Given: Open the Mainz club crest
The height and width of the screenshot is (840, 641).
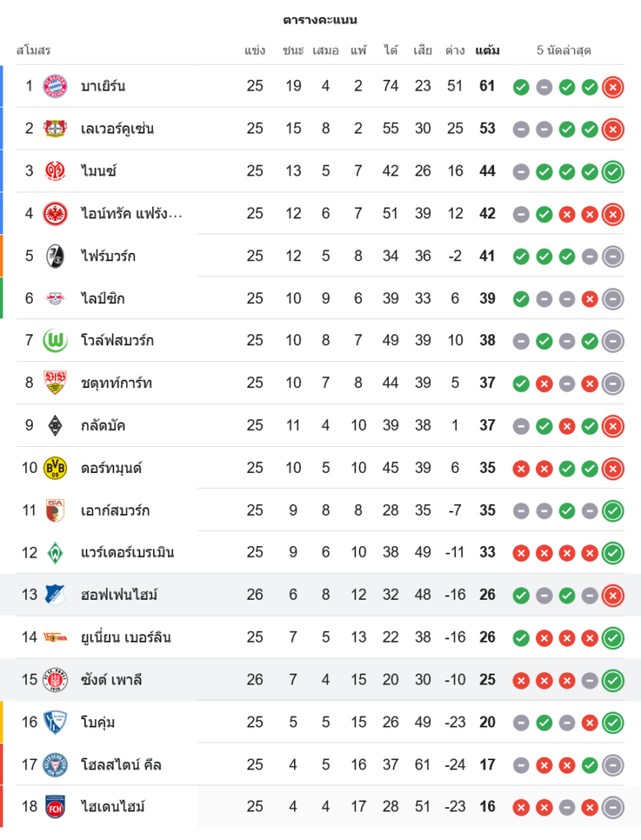Looking at the screenshot, I should [x=55, y=171].
